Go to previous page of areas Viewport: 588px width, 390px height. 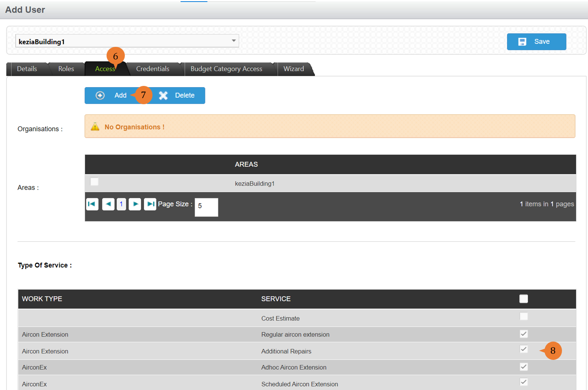click(108, 204)
